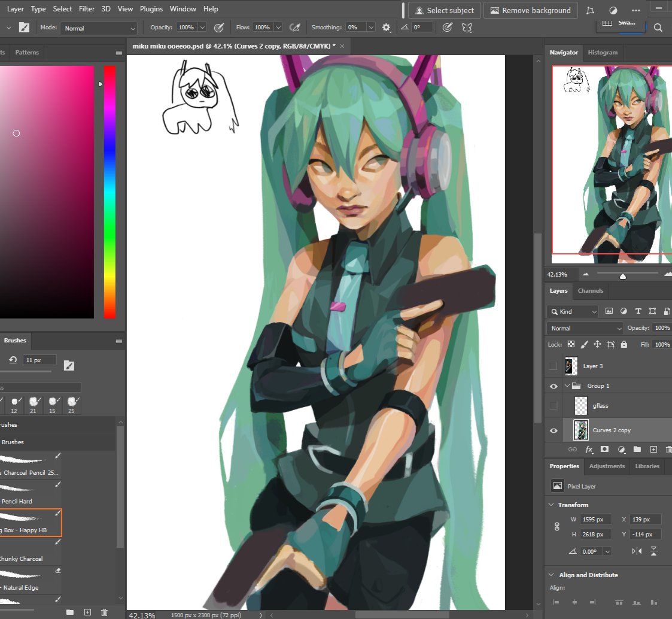Filter layers by adjustment layers icon
The width and height of the screenshot is (672, 619).
[624, 311]
